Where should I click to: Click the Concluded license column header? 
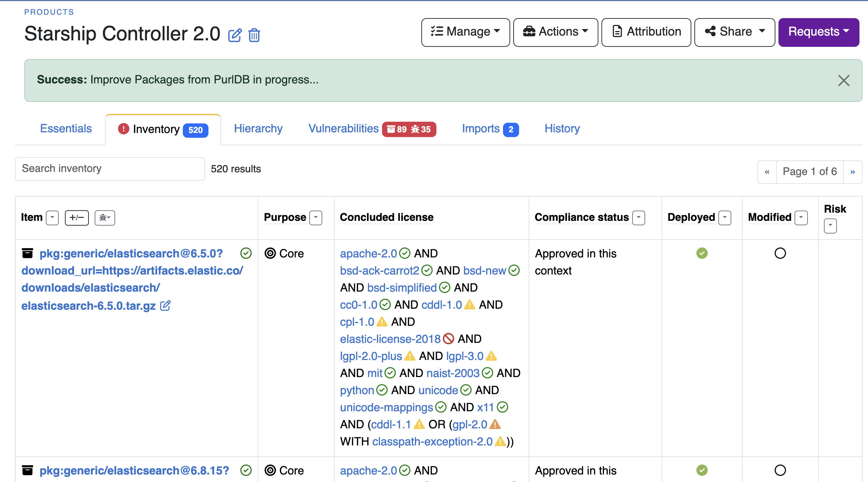(386, 217)
